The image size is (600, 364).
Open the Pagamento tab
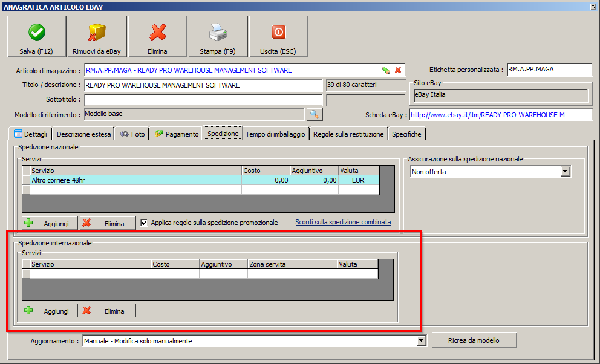click(176, 134)
